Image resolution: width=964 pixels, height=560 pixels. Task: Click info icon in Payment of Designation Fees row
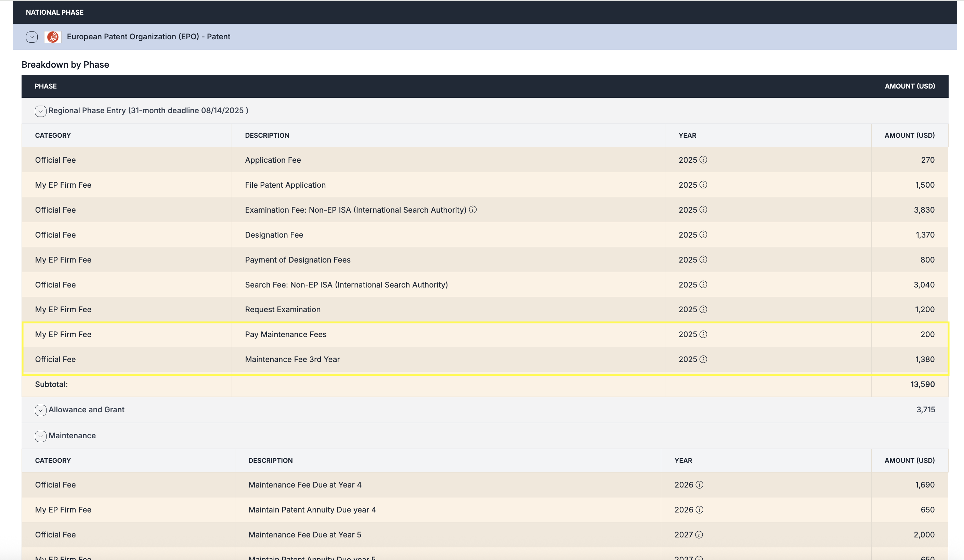tap(703, 259)
